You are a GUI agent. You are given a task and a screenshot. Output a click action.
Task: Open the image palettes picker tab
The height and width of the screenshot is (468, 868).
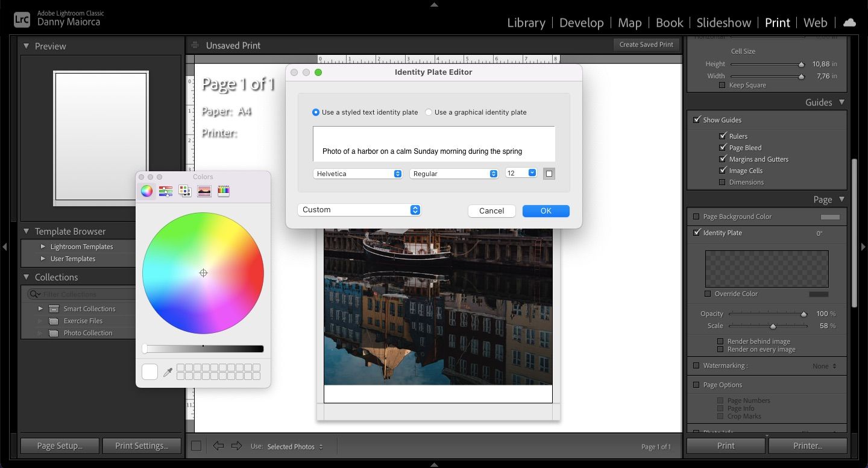click(x=204, y=191)
